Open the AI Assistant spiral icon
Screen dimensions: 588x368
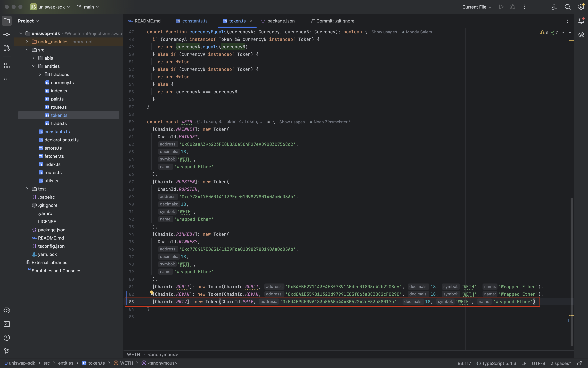coord(581,35)
